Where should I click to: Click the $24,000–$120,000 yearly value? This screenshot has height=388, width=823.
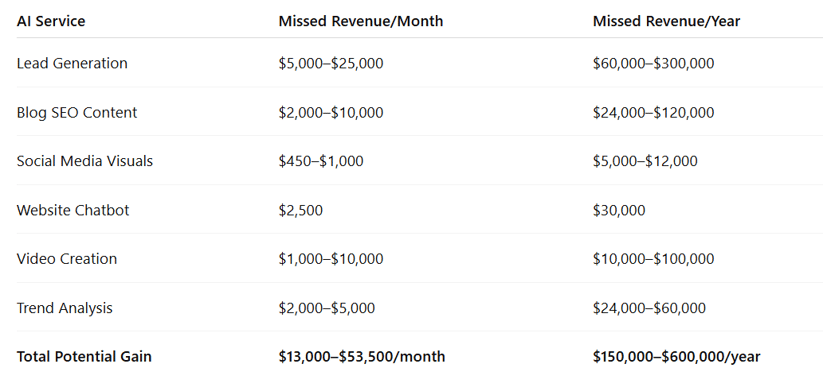653,112
